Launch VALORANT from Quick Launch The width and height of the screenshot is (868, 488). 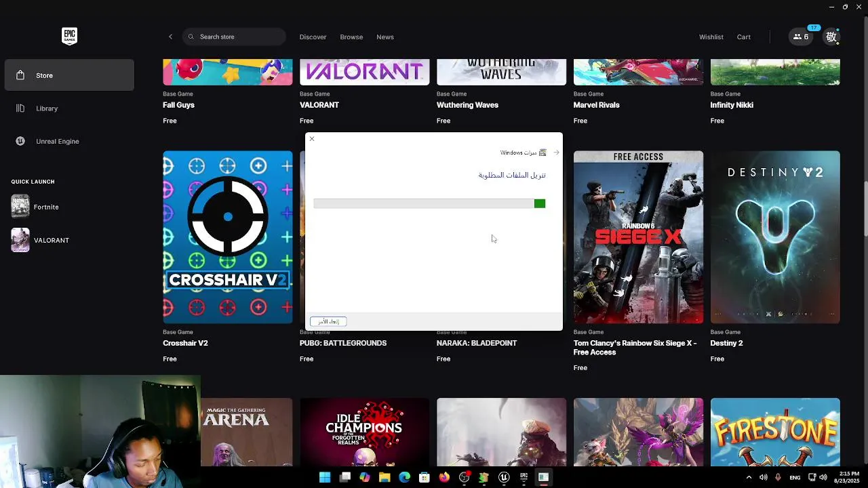pyautogui.click(x=69, y=240)
